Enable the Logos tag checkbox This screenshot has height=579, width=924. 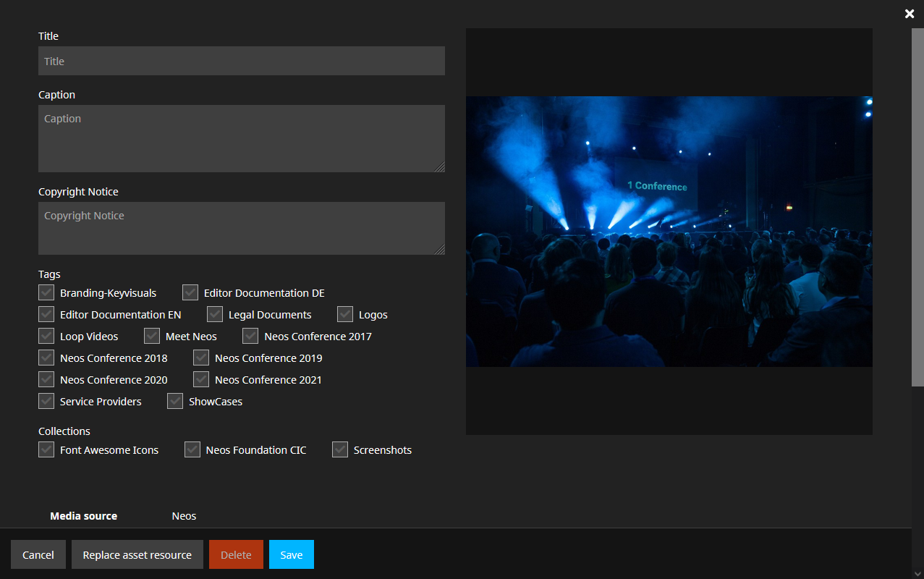tap(345, 315)
